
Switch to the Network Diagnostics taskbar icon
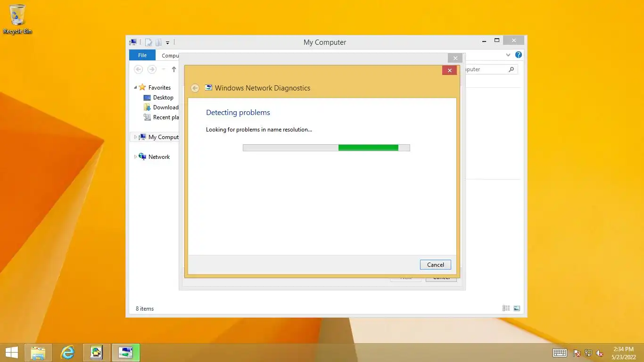click(x=125, y=353)
